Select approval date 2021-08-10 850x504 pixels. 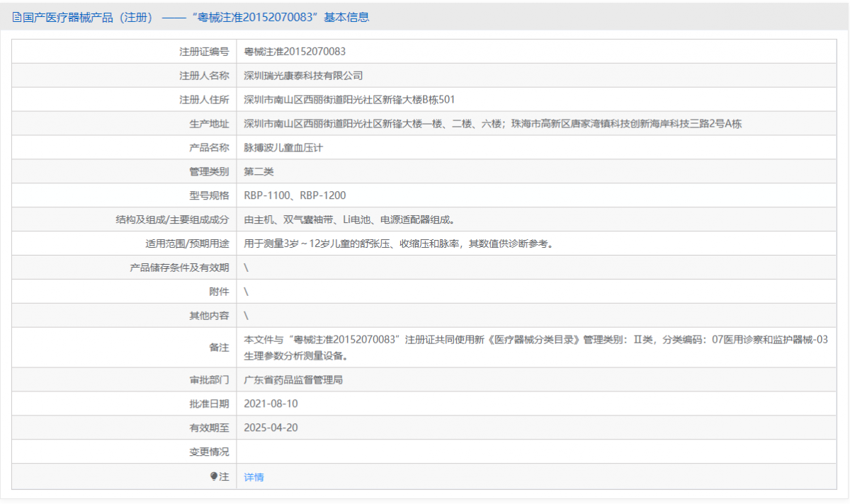click(271, 403)
